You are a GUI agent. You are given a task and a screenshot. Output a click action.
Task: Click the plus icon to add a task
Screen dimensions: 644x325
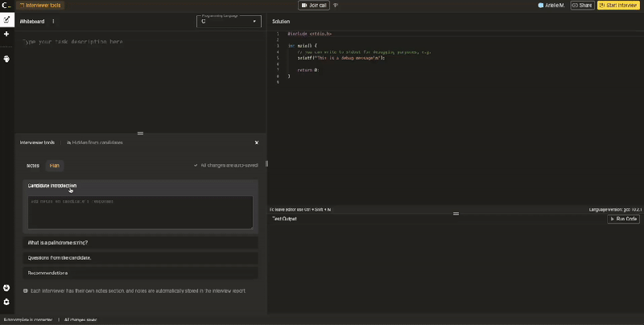pyautogui.click(x=6, y=34)
